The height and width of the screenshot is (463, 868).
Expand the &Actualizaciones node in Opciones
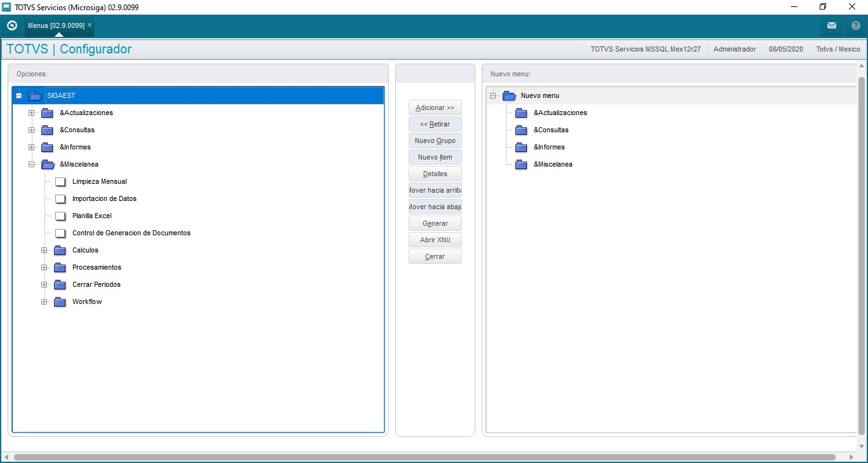pos(32,113)
